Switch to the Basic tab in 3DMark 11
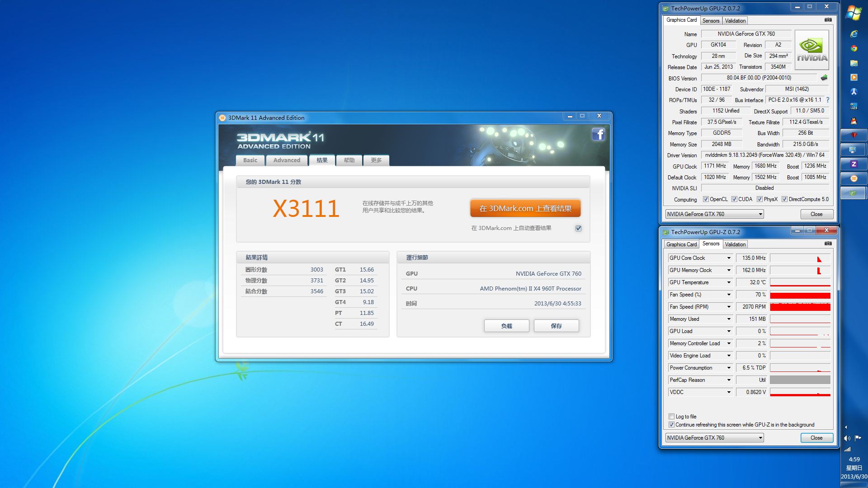The height and width of the screenshot is (488, 868). (x=250, y=160)
